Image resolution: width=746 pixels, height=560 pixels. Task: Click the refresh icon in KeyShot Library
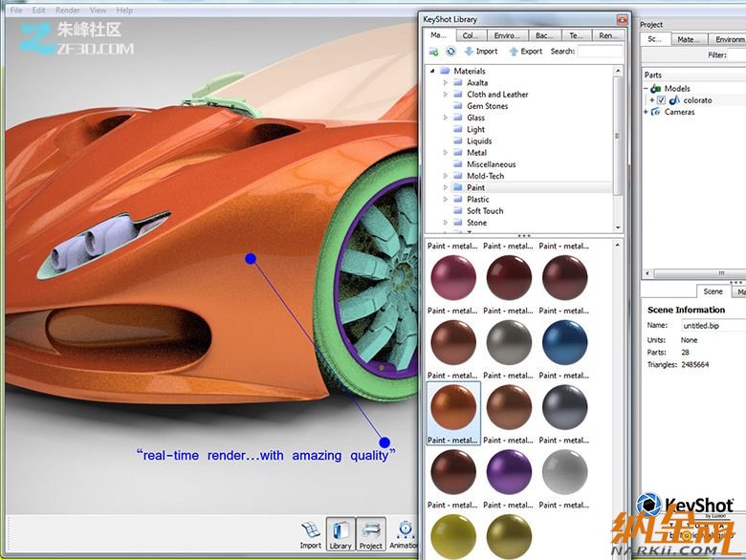tap(450, 51)
